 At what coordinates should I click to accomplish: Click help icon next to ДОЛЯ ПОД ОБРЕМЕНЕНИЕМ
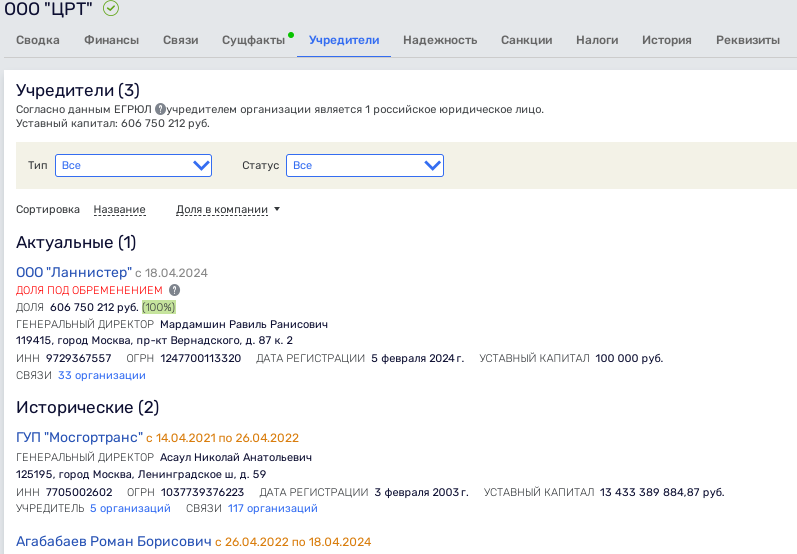tap(174, 290)
